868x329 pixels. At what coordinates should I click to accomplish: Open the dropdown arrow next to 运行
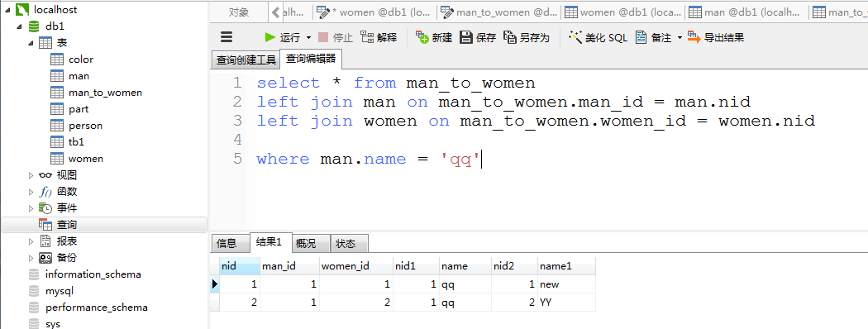[309, 38]
